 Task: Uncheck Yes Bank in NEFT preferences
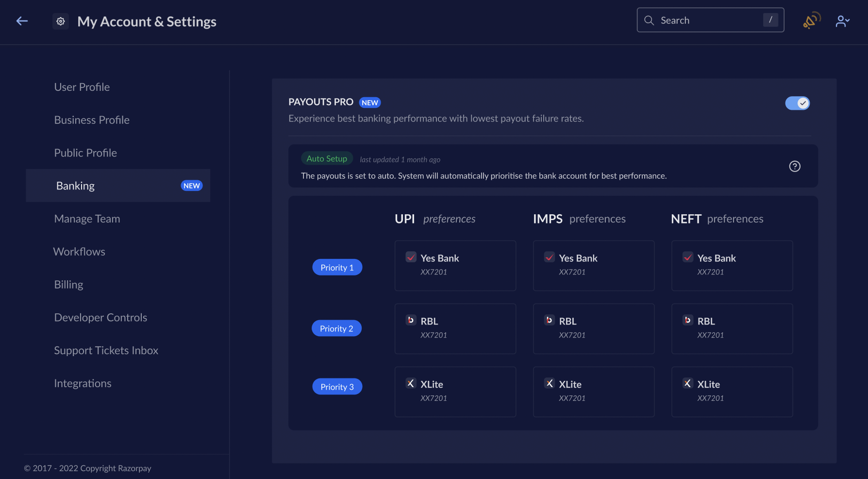[687, 257]
